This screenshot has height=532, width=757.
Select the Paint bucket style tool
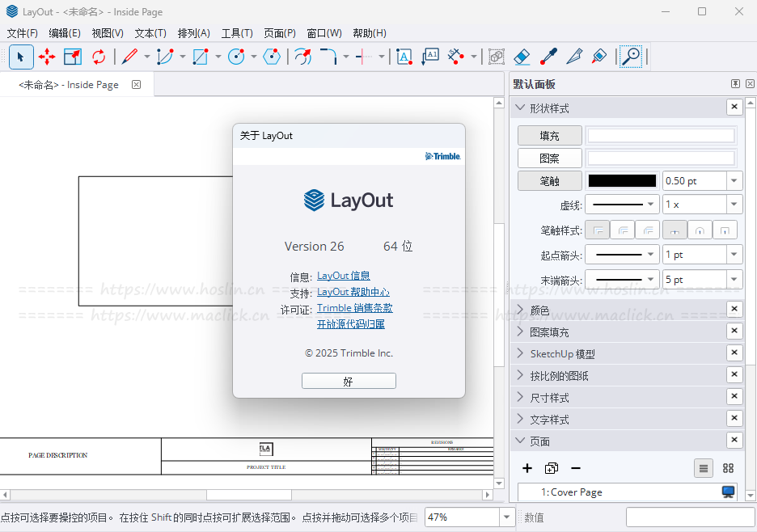pos(599,57)
